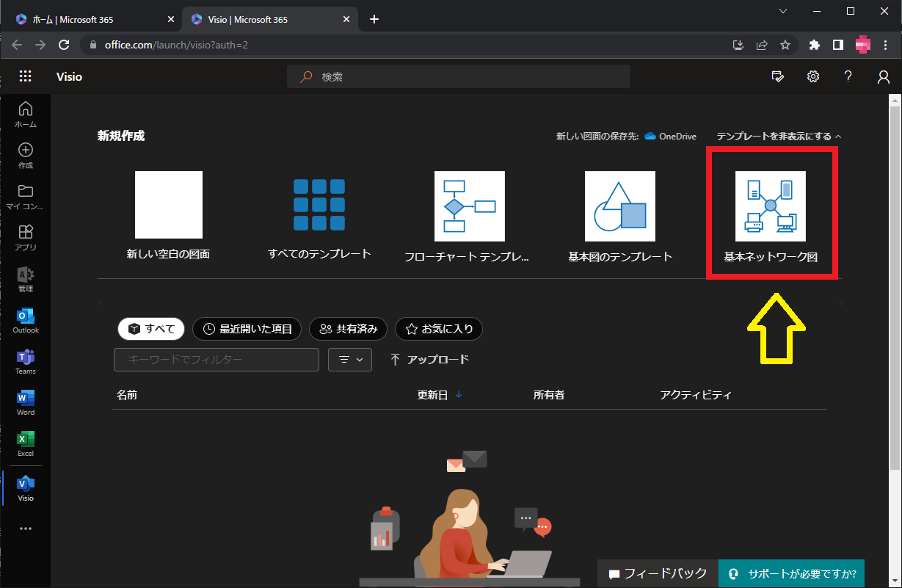Open Chrome tab search chevron

783,11
